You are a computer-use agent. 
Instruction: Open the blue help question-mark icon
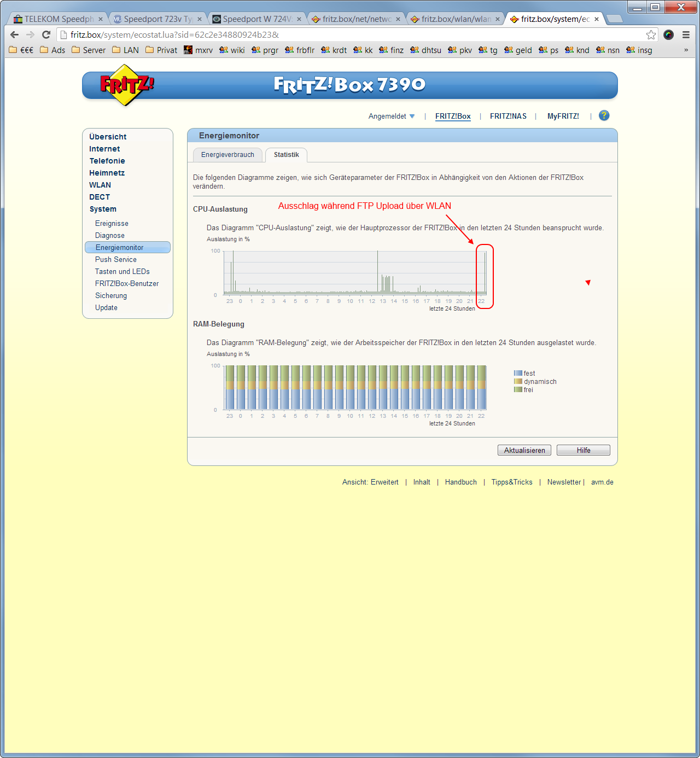(604, 115)
